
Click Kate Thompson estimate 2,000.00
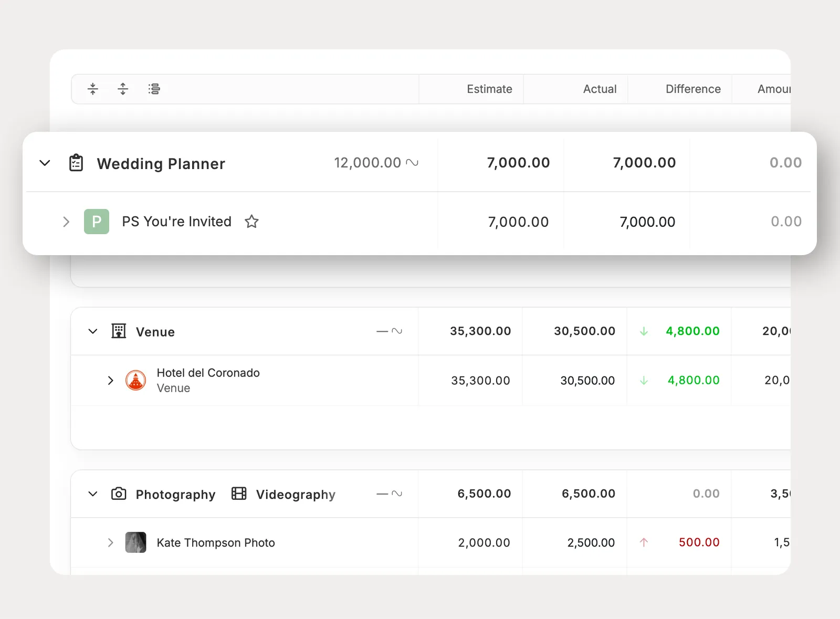tap(484, 543)
